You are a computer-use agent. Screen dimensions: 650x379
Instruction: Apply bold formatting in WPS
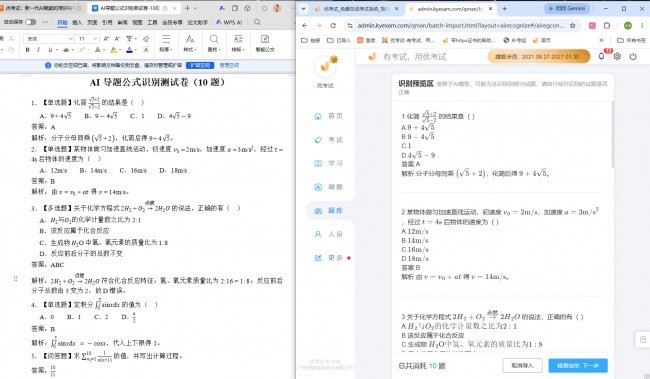[27, 50]
